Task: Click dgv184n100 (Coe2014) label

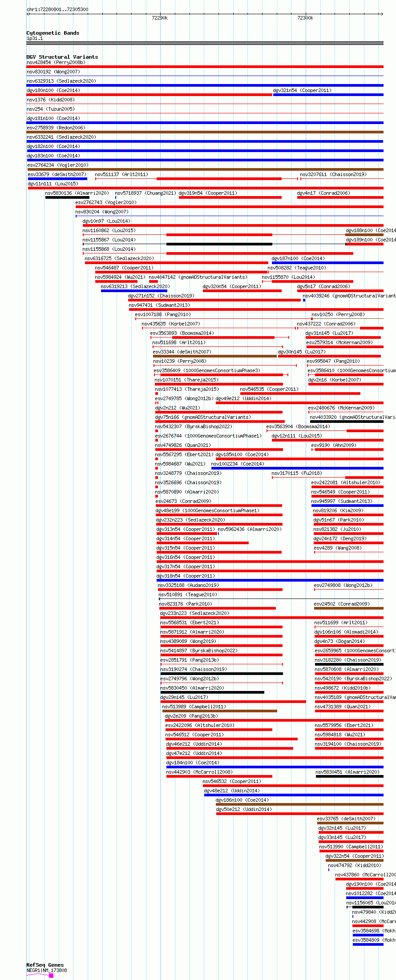Action: [193, 763]
